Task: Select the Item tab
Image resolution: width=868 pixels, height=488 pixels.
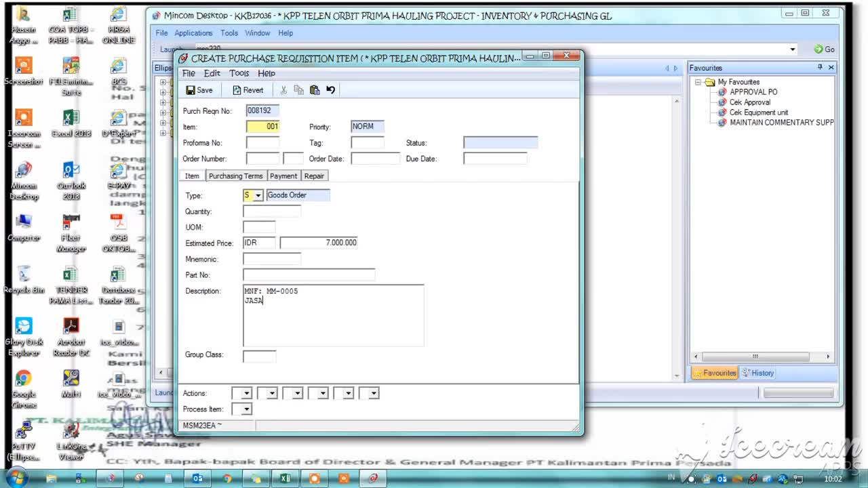Action: point(193,176)
